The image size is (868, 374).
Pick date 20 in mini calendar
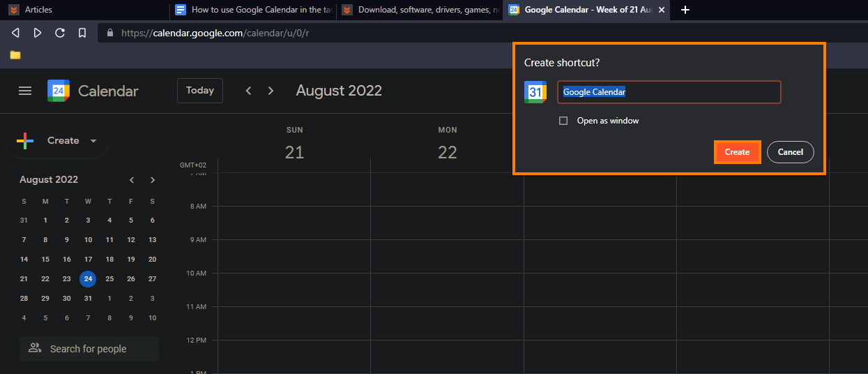click(x=152, y=260)
